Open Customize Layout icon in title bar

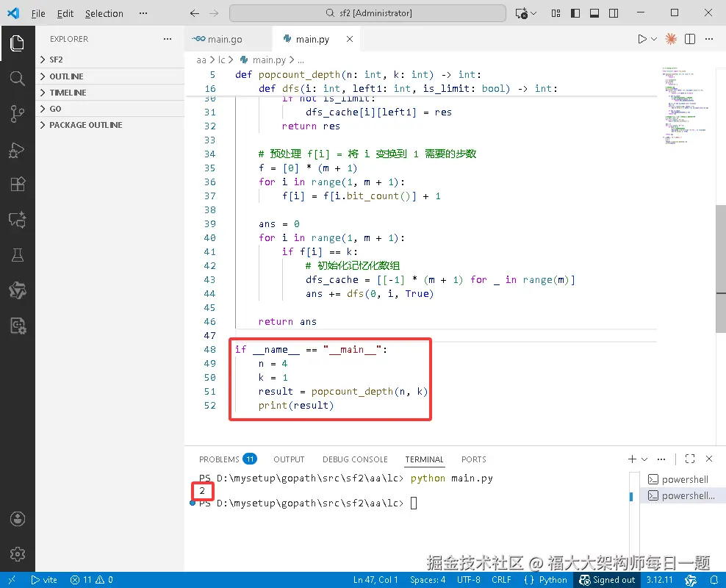[x=556, y=13]
